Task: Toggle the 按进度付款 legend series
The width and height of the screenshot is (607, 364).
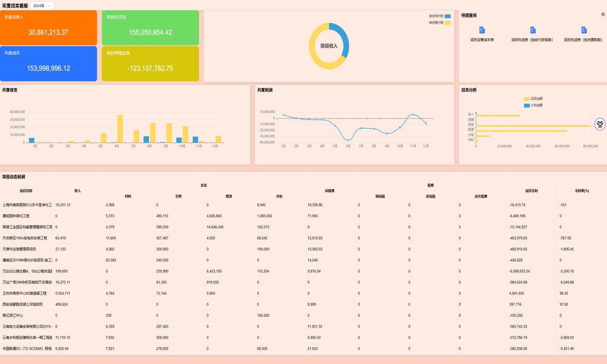Action: 447,23
